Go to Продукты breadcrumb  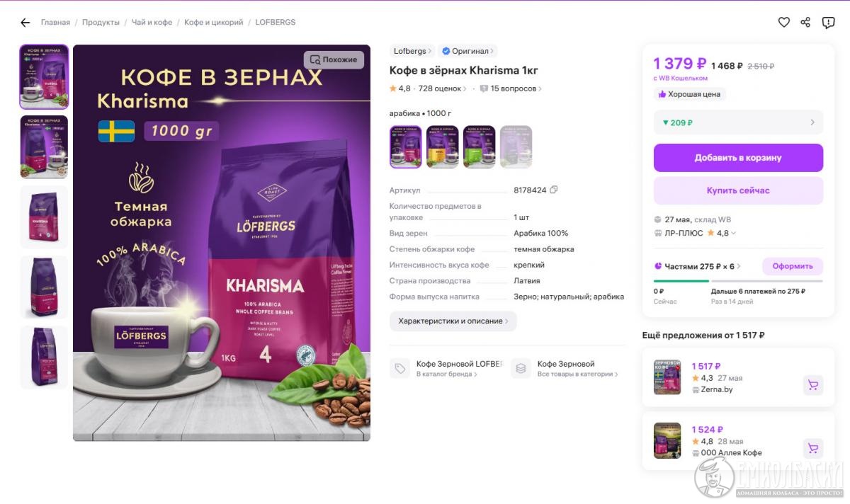(101, 23)
